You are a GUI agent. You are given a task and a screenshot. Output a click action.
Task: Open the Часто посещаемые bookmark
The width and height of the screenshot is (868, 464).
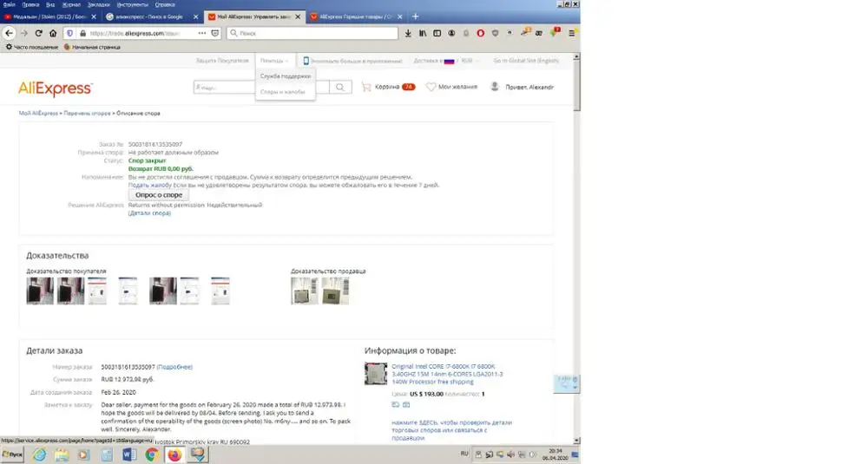coord(31,48)
